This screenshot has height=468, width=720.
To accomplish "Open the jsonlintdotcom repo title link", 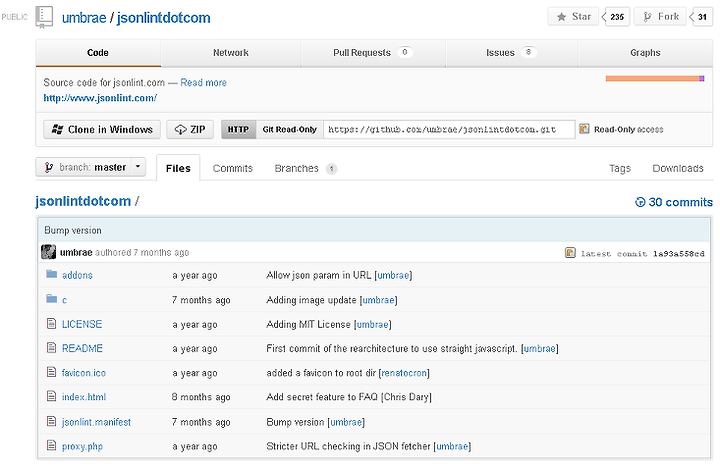I will 163,18.
